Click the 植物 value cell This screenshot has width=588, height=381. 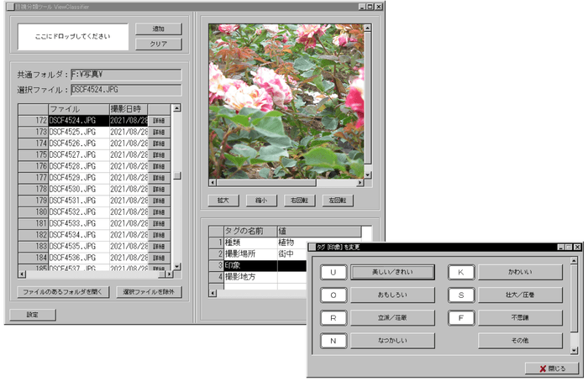(x=292, y=243)
